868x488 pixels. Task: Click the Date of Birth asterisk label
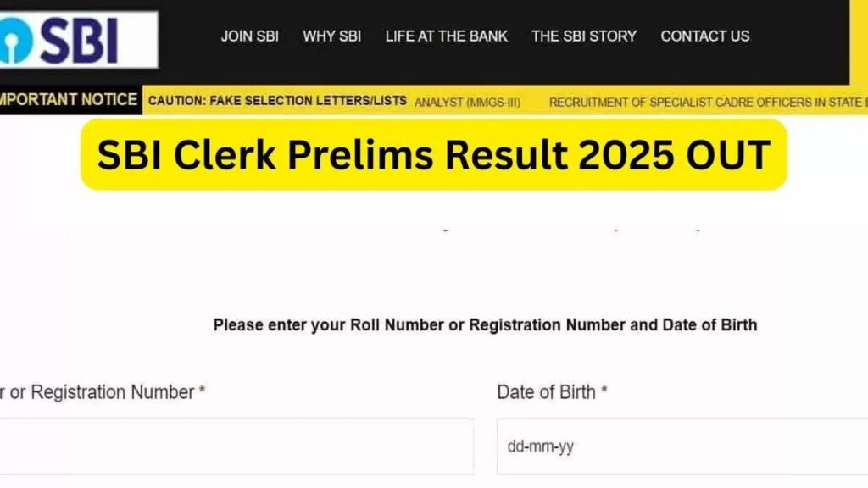(x=605, y=391)
